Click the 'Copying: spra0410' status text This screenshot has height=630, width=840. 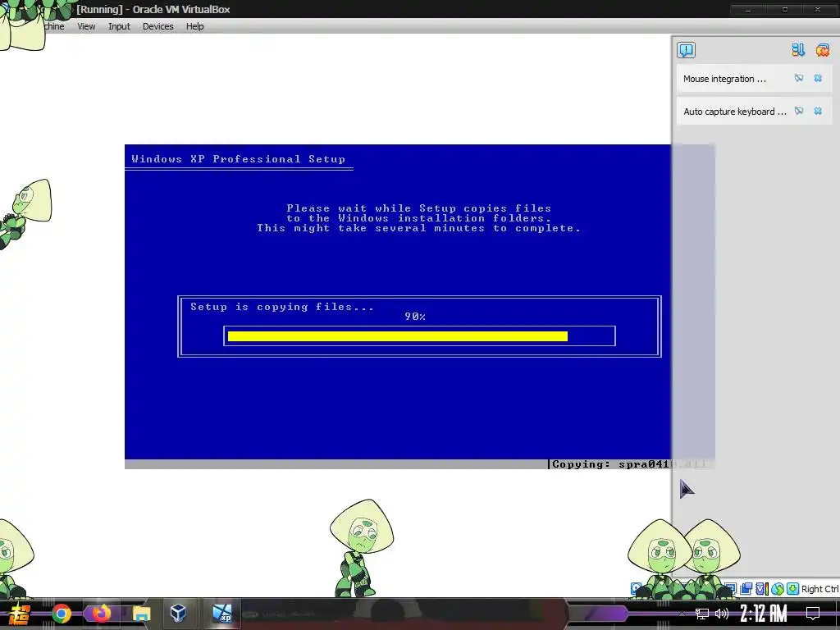tap(610, 464)
